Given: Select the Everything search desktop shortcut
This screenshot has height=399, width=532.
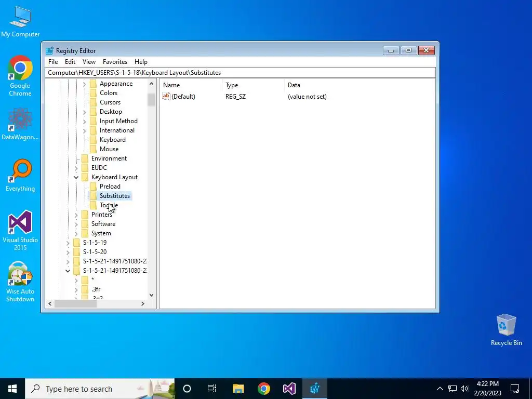Looking at the screenshot, I should (x=20, y=176).
